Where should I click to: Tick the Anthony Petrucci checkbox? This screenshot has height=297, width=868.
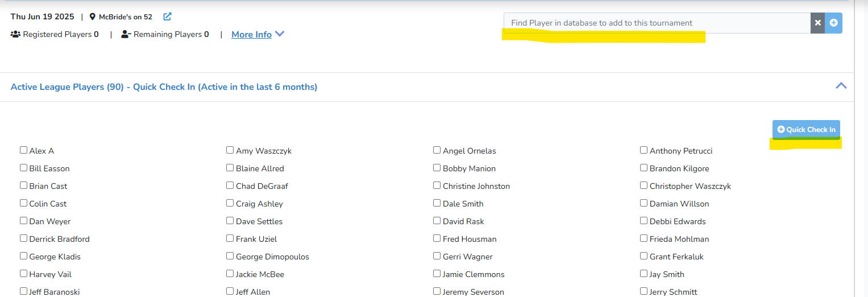[643, 150]
